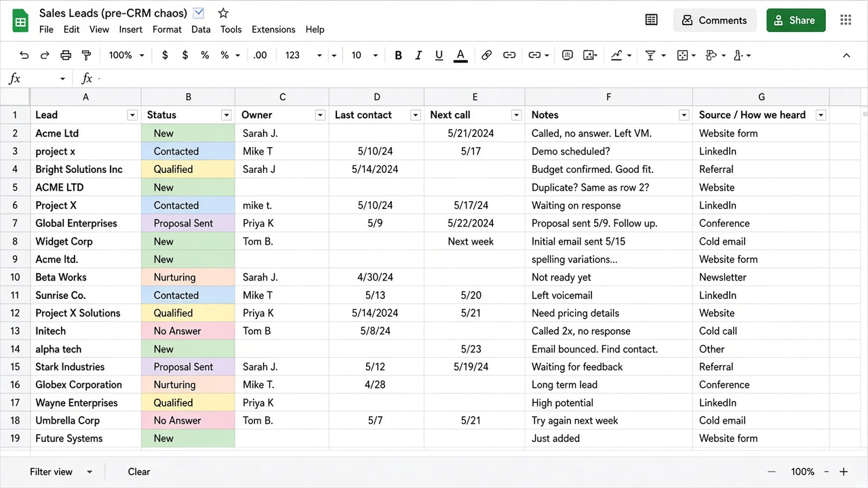Viewport: 868px width, 488px height.
Task: Open the Status column filter dropdown
Action: click(x=226, y=115)
